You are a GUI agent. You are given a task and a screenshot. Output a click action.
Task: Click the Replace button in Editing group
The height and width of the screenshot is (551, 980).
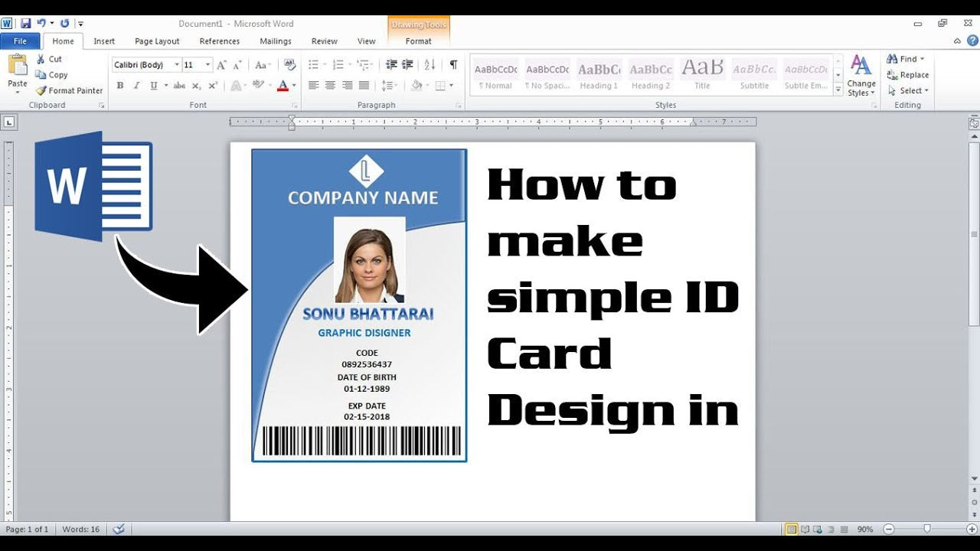pyautogui.click(x=908, y=75)
